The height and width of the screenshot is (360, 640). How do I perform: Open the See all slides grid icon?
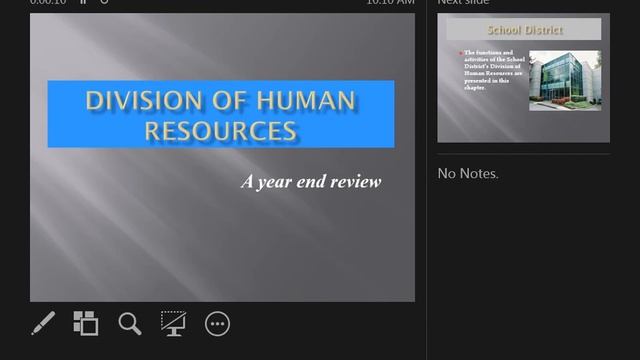point(86,323)
